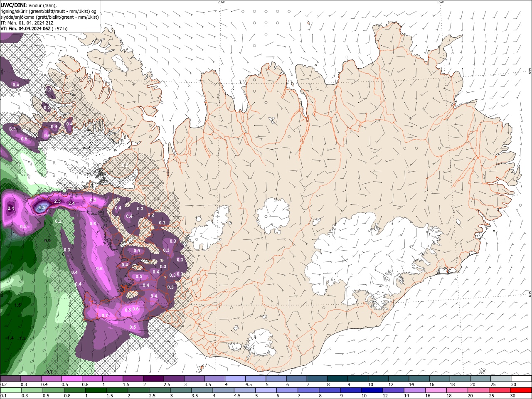
Task: Click the '0.1' label of the bottom legend row
Action: (4, 396)
